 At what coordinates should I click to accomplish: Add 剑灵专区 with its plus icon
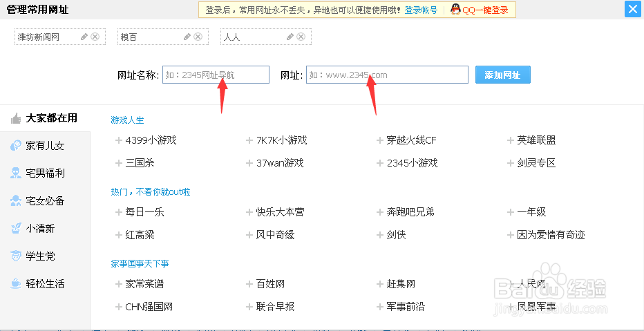[511, 163]
